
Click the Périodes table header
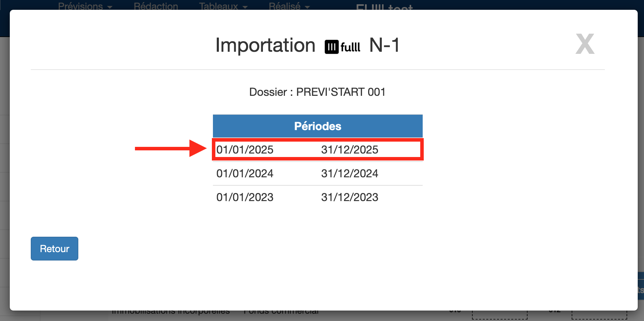(x=317, y=126)
